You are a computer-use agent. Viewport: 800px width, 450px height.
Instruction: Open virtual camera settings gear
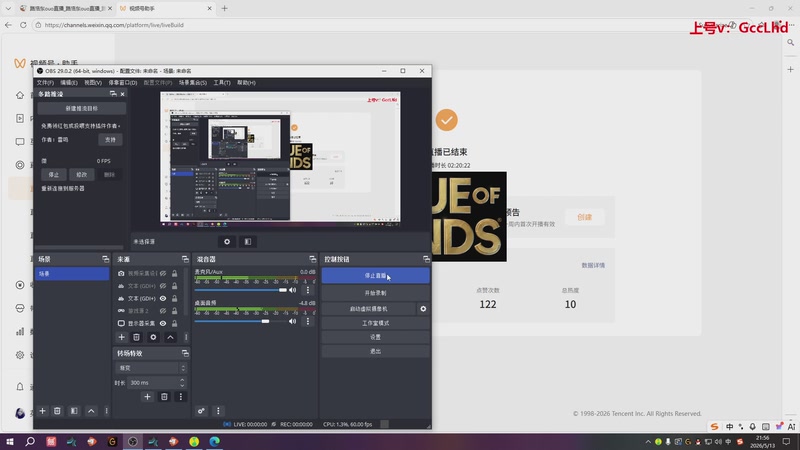[x=423, y=309]
